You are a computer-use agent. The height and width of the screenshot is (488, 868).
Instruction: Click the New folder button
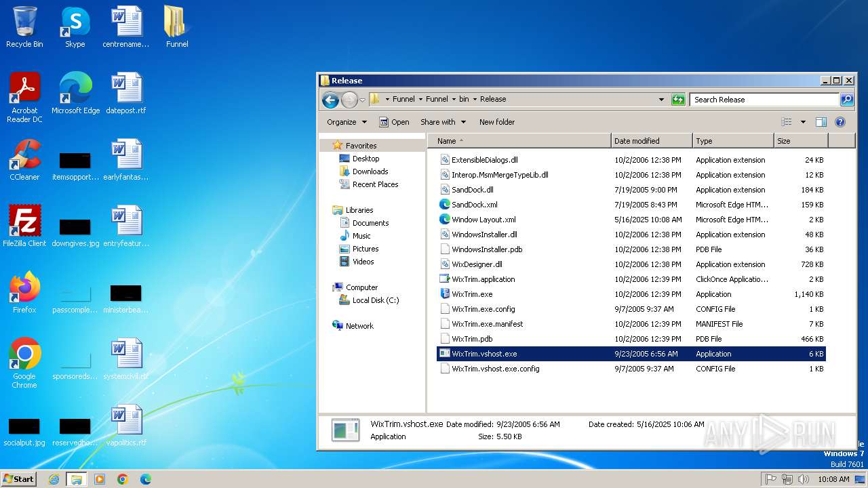point(497,122)
